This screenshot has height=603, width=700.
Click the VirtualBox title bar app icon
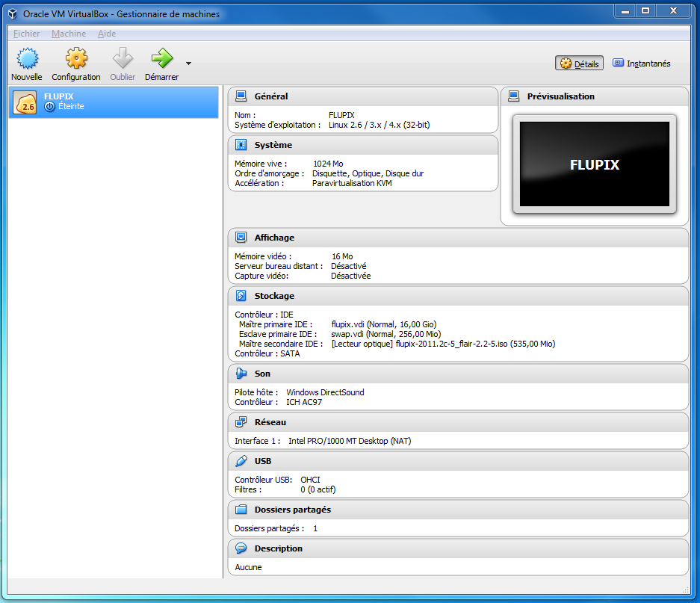click(13, 14)
